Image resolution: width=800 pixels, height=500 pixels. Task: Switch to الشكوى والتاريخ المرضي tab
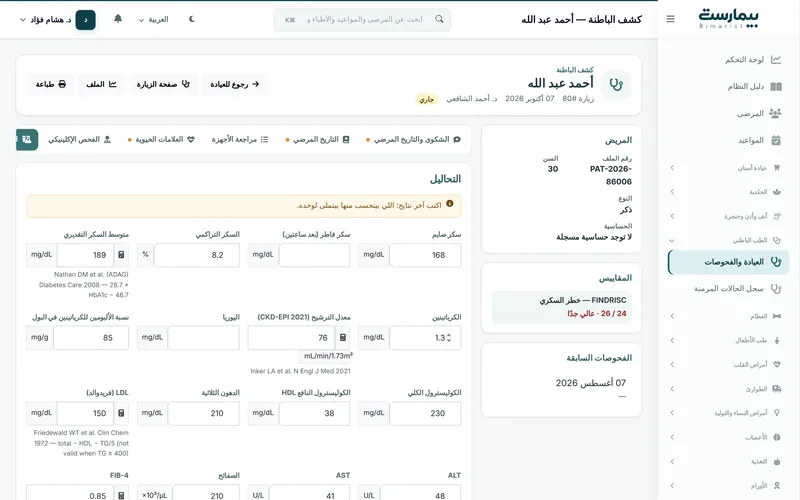413,139
